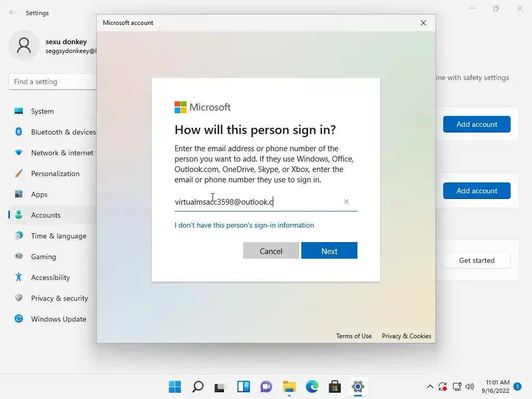Focus the email address input field
This screenshot has width=532, height=399.
click(x=265, y=202)
